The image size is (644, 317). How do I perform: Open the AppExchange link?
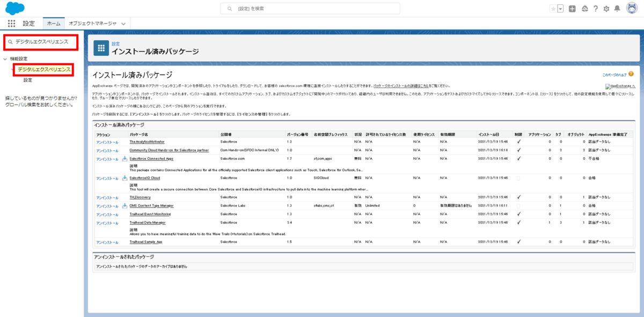click(x=620, y=86)
